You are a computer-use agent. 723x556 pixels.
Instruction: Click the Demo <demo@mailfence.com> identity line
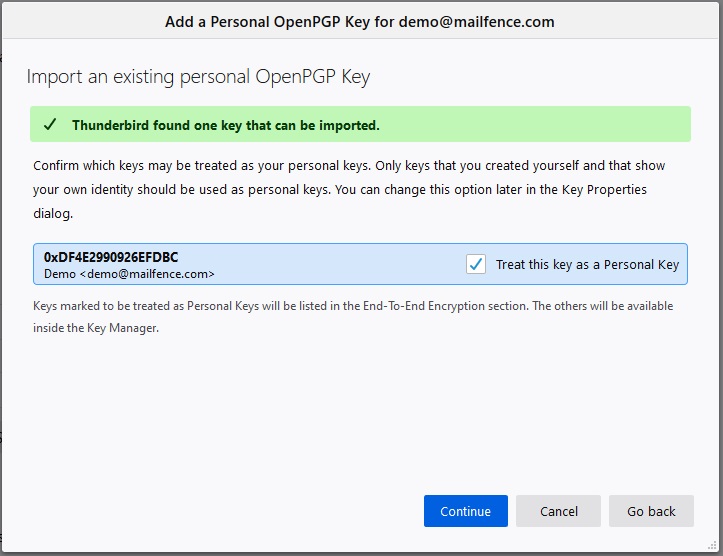point(129,274)
